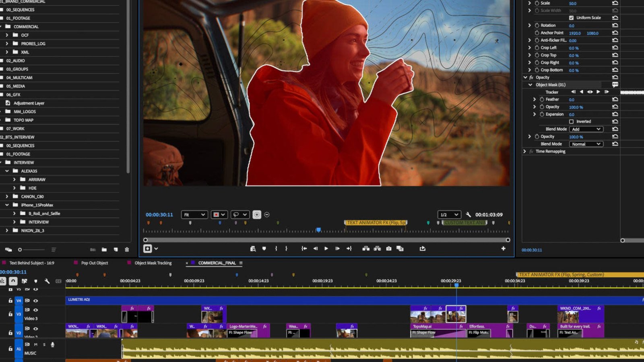
Task: Open the Object Mask Tracking tab
Action: [153, 263]
